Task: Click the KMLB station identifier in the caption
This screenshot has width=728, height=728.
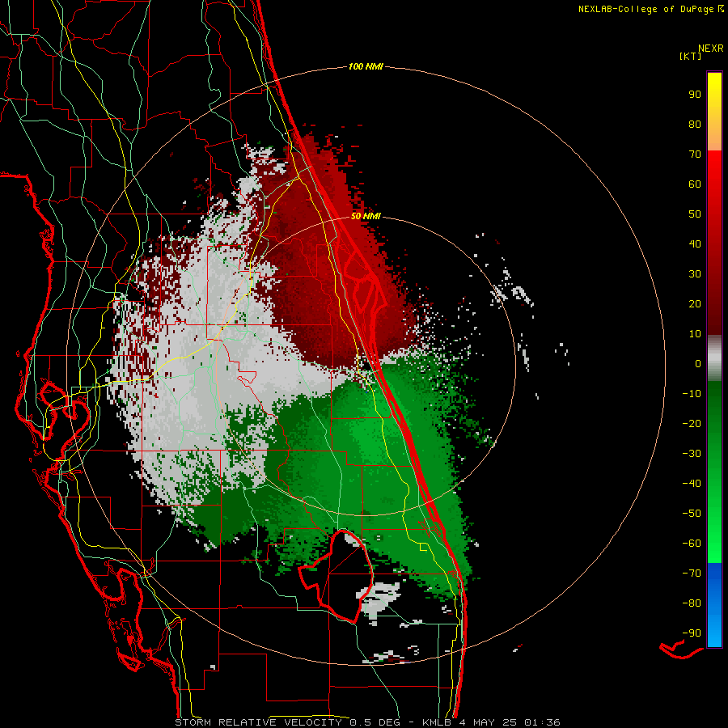Action: pyautogui.click(x=437, y=722)
